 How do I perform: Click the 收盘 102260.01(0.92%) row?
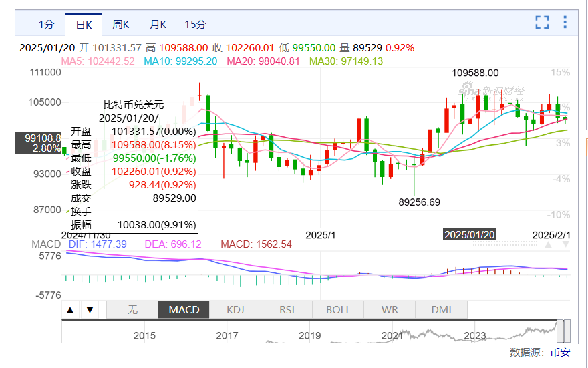(134, 171)
